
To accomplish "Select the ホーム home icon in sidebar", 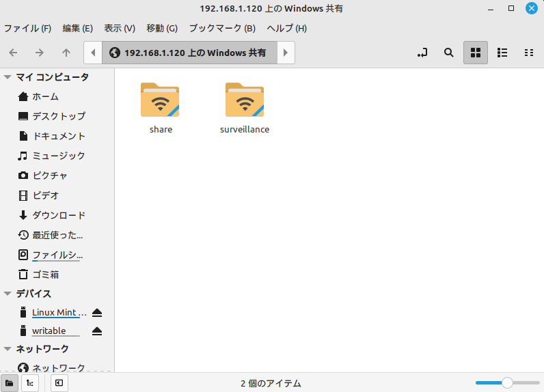I will tap(23, 96).
